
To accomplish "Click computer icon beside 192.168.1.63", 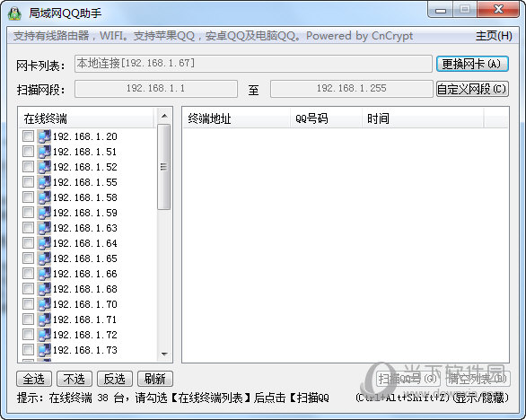I will (44, 228).
